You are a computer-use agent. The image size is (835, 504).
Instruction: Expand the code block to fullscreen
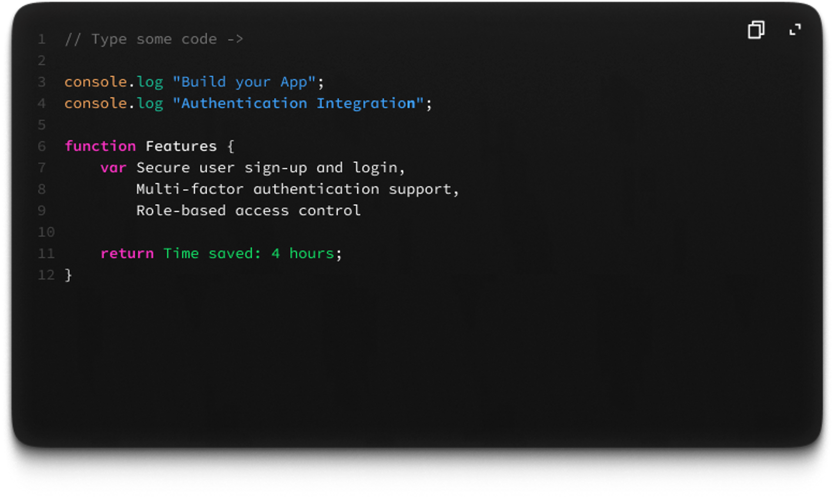tap(795, 30)
